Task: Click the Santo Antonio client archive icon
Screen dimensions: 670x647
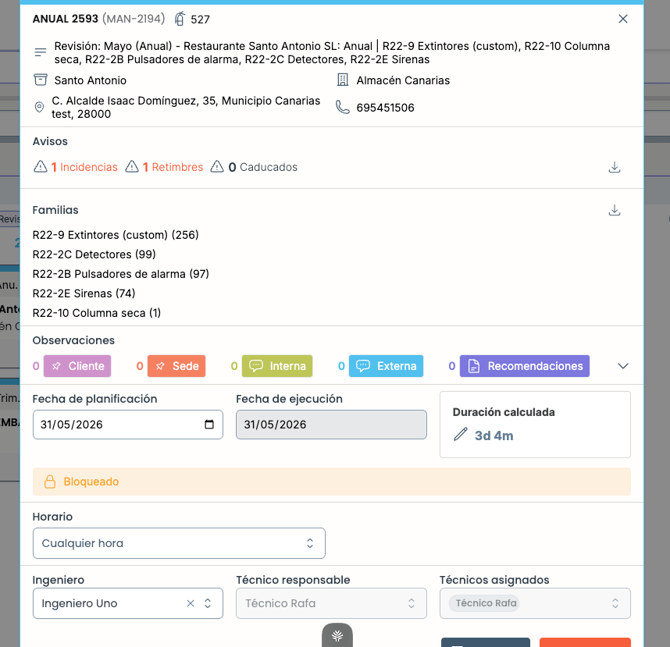Action: point(40,80)
